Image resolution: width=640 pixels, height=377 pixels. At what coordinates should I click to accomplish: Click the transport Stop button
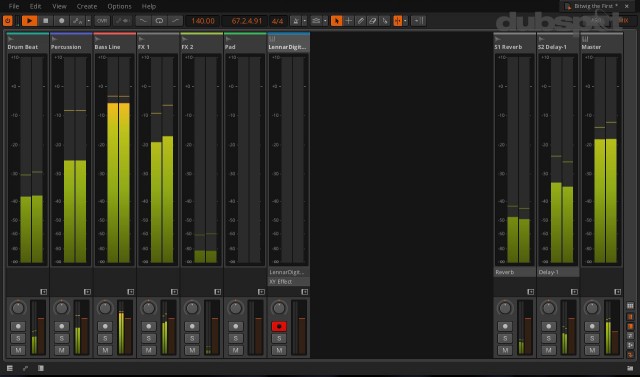(x=46, y=21)
